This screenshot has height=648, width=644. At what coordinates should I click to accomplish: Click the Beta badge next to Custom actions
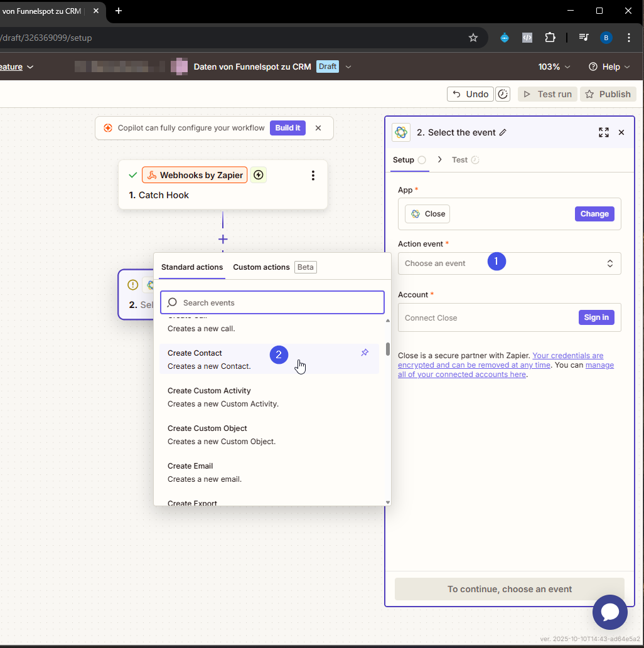click(x=305, y=267)
